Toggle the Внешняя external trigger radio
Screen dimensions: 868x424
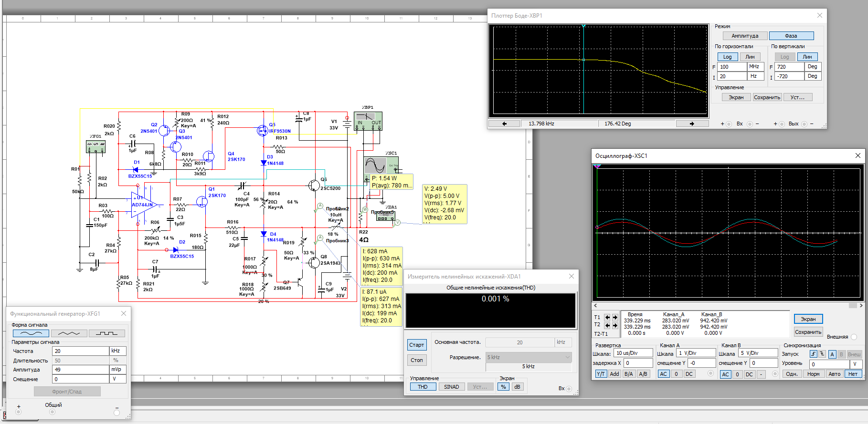[x=854, y=337]
